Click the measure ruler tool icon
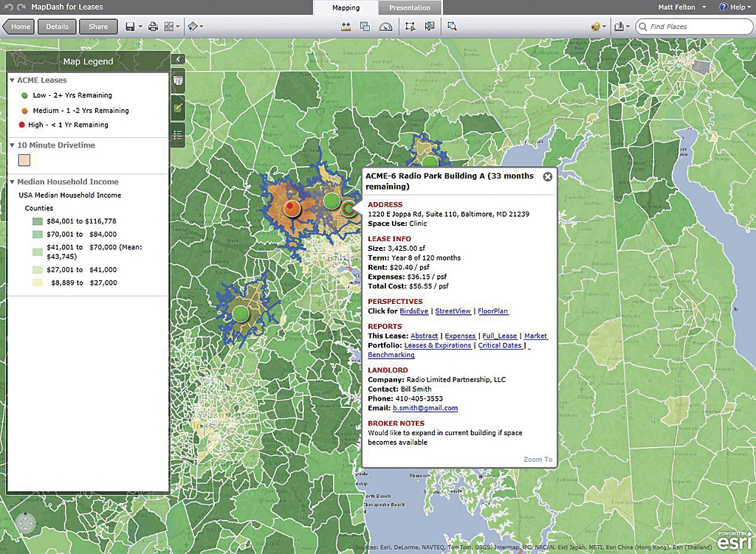The image size is (756, 554). (x=346, y=27)
